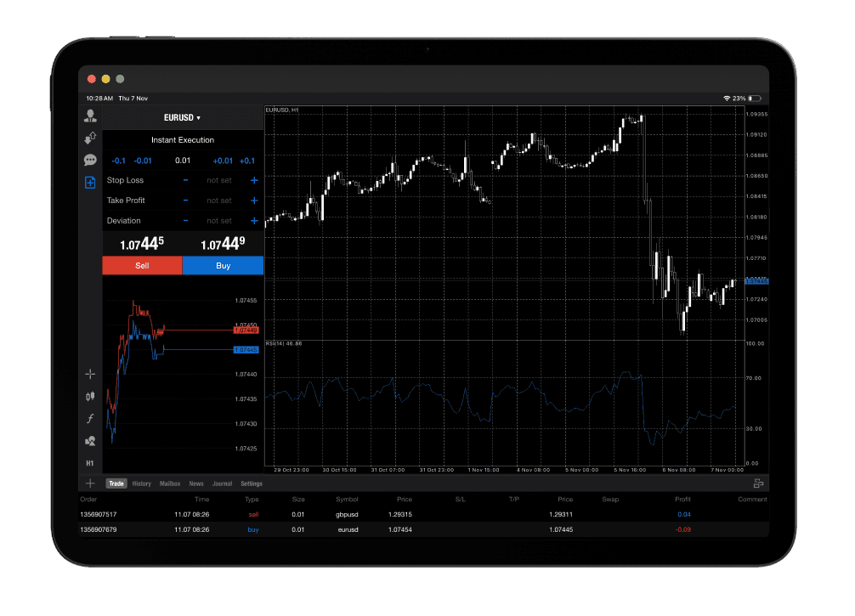Open the accounts icon at the sidebar top
The width and height of the screenshot is (855, 616).
(x=90, y=116)
